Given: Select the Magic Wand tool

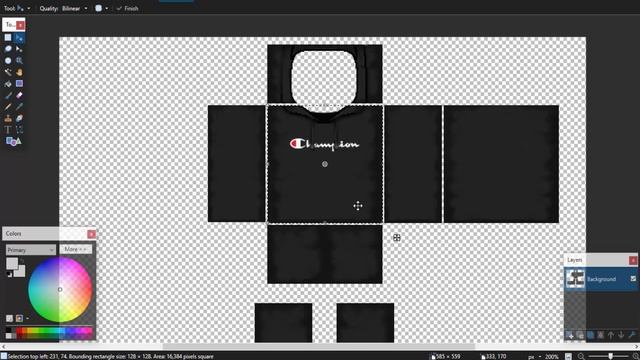Looking at the screenshot, I should pos(8,72).
